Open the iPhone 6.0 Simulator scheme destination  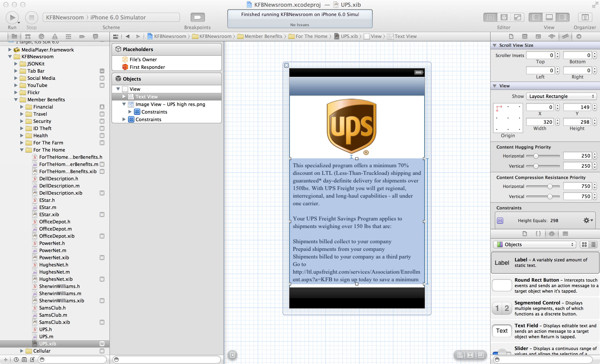pos(118,18)
